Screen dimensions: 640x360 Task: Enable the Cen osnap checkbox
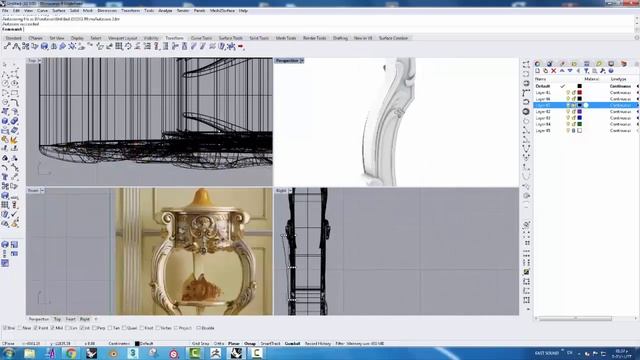[x=67, y=328]
